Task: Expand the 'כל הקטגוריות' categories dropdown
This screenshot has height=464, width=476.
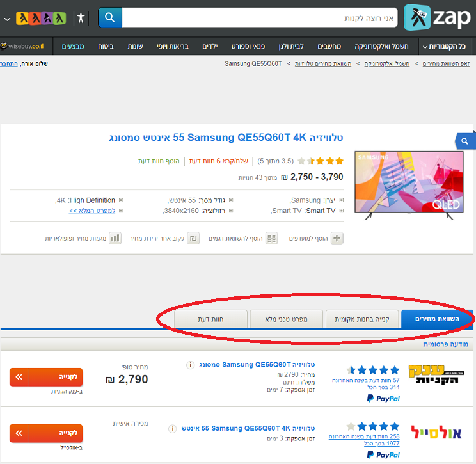Action: 444,47
